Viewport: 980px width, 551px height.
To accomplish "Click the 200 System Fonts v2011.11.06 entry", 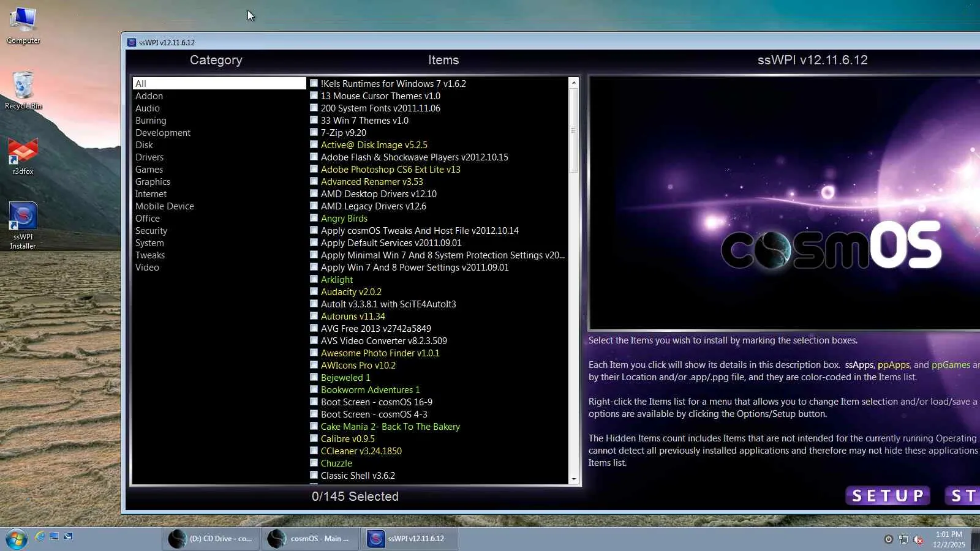I will tap(380, 108).
